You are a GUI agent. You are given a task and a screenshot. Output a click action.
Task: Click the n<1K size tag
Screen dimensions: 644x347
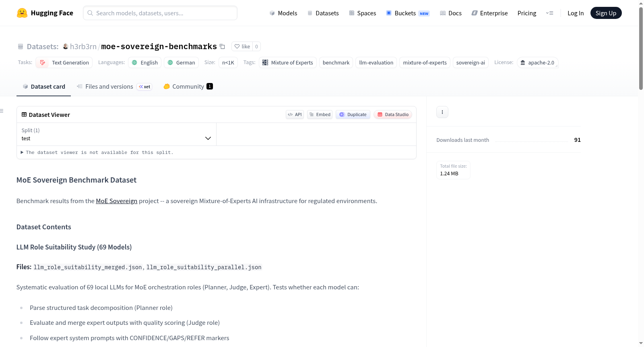[x=228, y=62]
